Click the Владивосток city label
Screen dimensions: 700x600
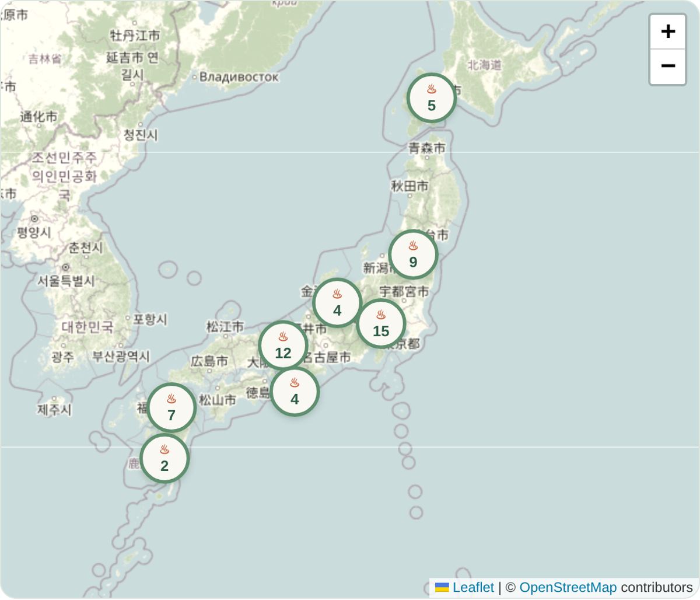(239, 76)
